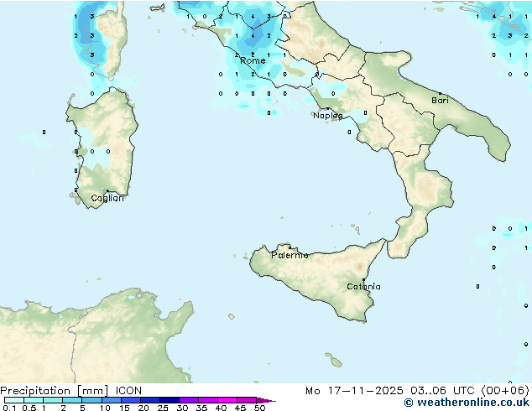
Task: Click the legend value label 25
Action: coord(163,408)
